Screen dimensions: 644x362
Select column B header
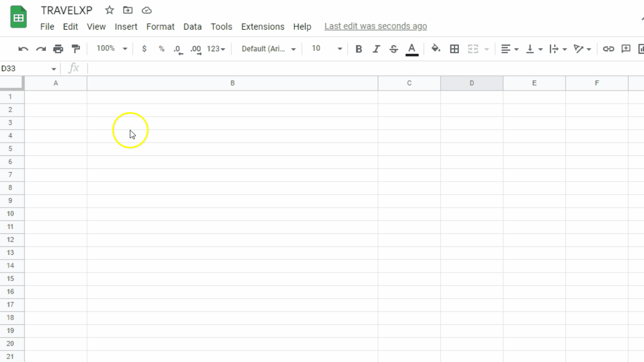click(232, 83)
